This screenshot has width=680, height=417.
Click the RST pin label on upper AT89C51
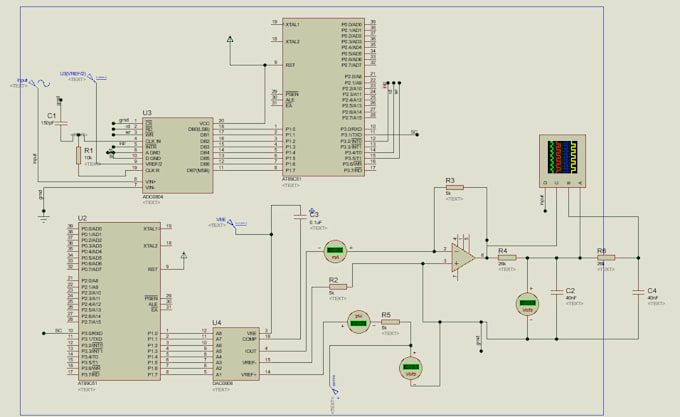(290, 65)
